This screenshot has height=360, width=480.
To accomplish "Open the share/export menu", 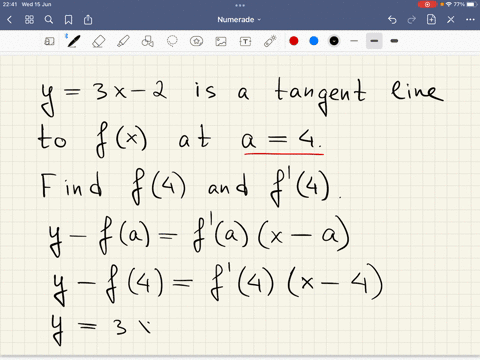I will [88, 20].
